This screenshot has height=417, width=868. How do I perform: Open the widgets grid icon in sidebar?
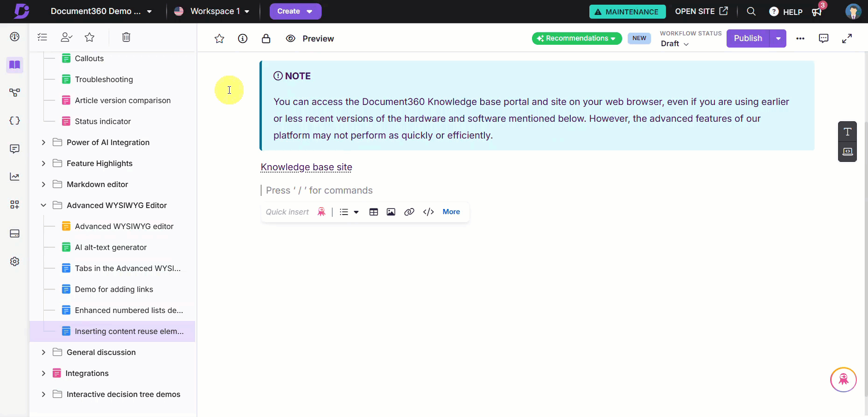pyautogui.click(x=15, y=205)
